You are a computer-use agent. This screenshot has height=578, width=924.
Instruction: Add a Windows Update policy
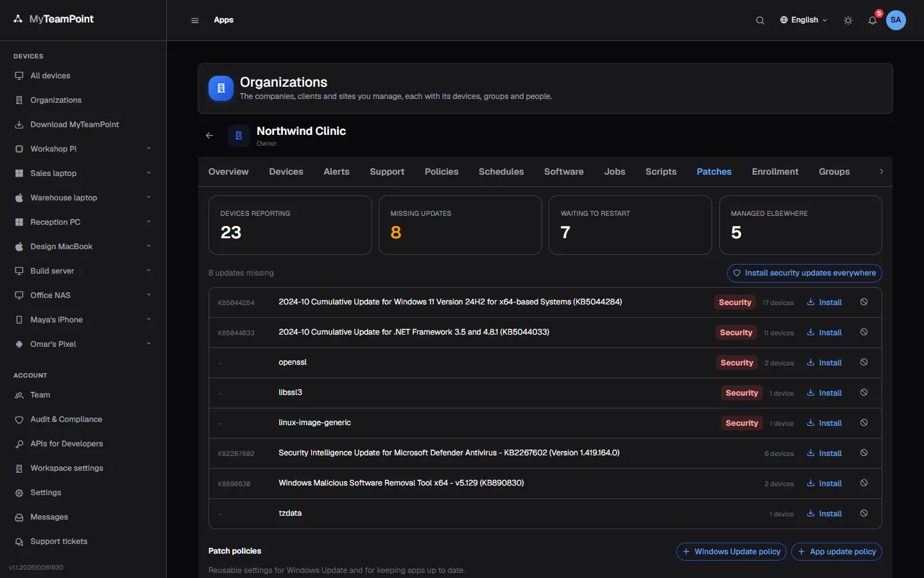click(732, 552)
